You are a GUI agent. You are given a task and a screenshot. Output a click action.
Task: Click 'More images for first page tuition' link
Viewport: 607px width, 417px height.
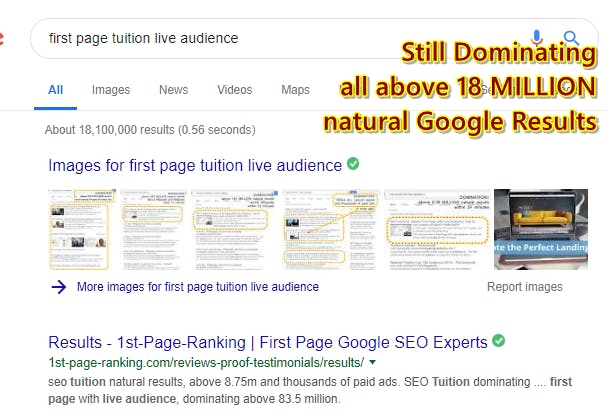(197, 287)
